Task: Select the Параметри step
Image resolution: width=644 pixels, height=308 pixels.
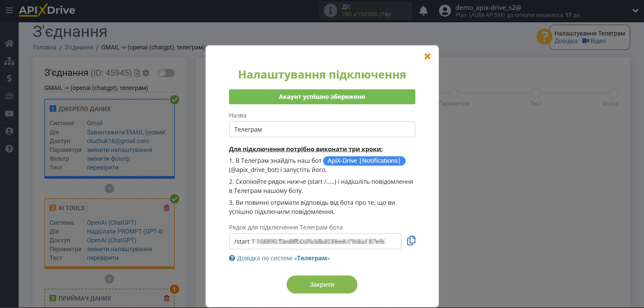Action: (x=454, y=93)
